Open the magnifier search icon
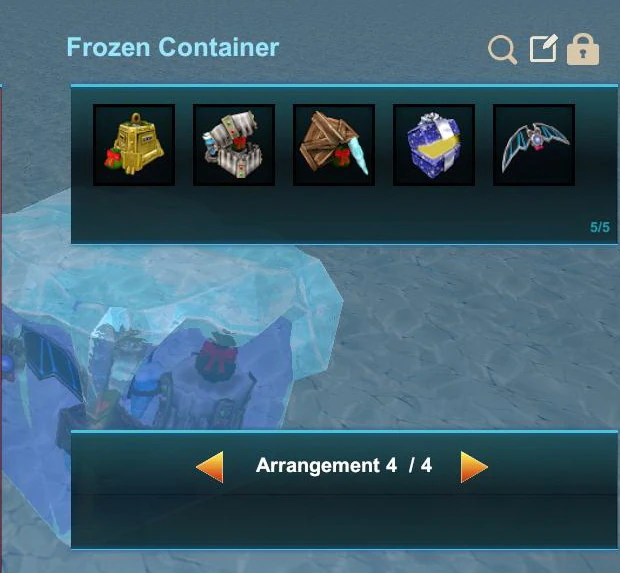620x573 pixels. click(x=502, y=50)
